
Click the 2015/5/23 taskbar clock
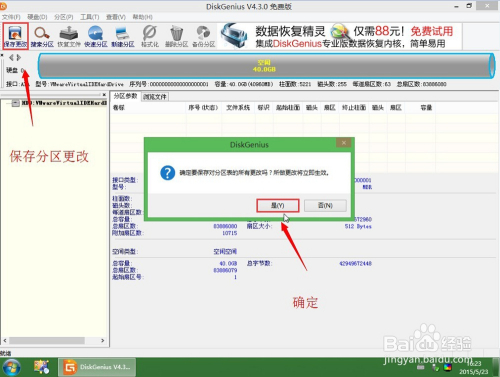[473, 372]
